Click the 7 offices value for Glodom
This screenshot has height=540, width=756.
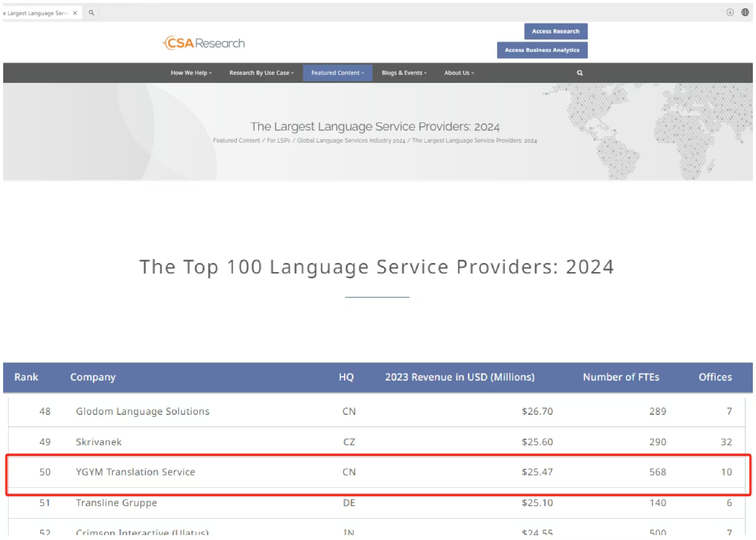(x=729, y=411)
